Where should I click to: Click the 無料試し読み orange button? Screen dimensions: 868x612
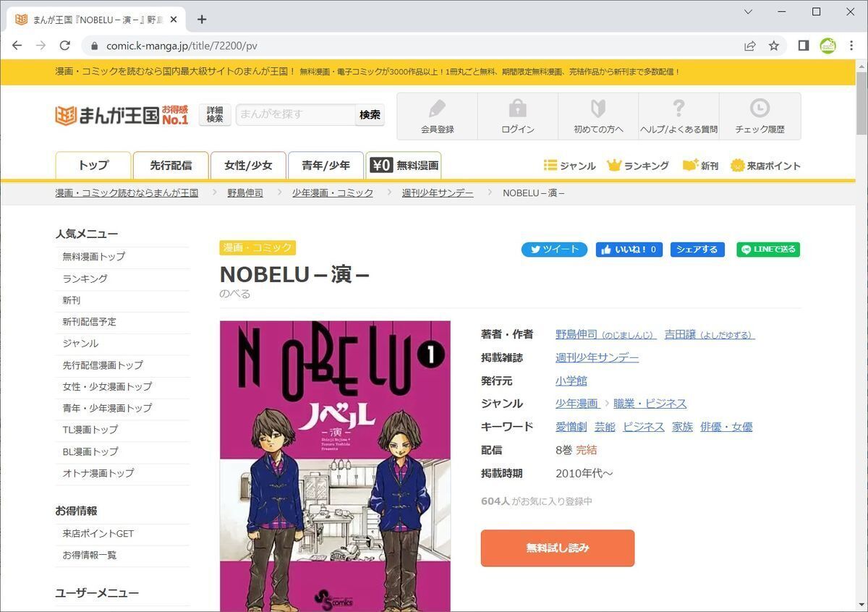click(557, 548)
